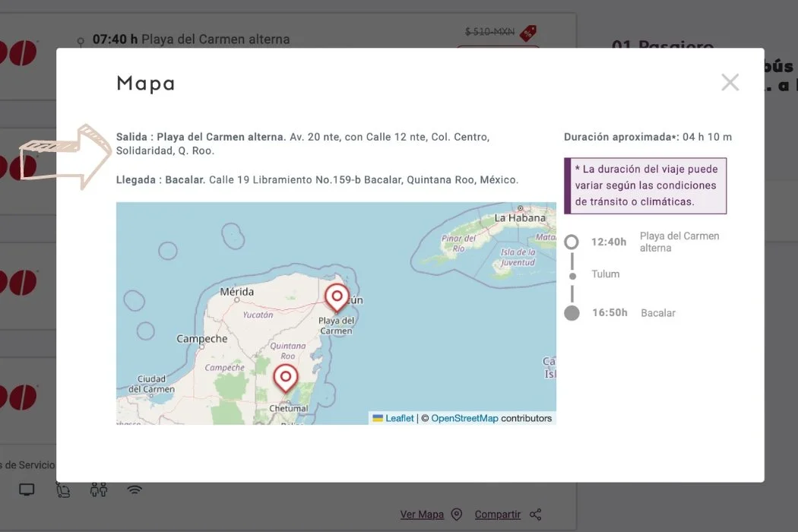Click the Salida address text
Screen dimensions: 798x532
(x=302, y=144)
